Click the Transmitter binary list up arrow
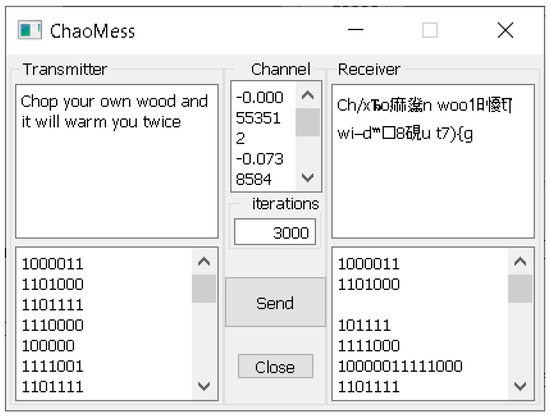The image size is (550, 417). [204, 262]
